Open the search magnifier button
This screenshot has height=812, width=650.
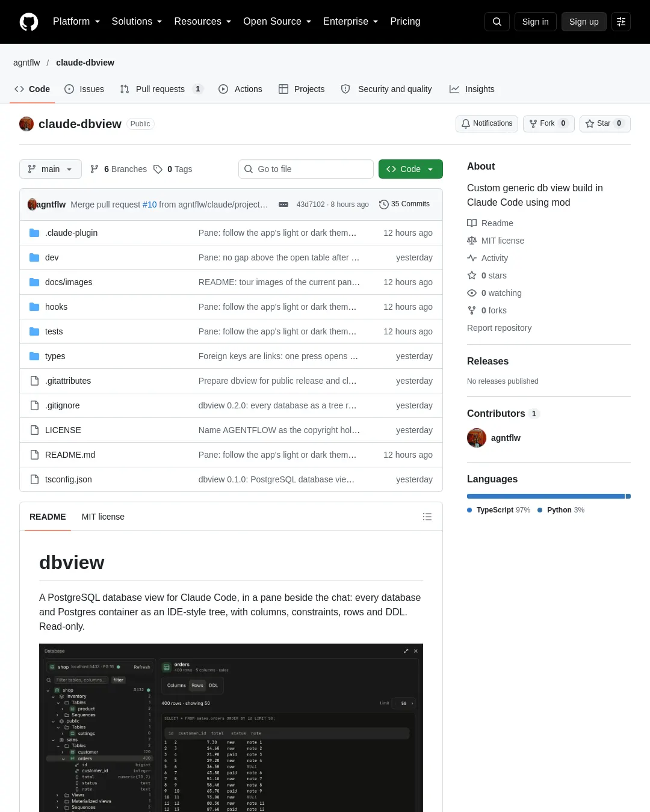tap(497, 22)
